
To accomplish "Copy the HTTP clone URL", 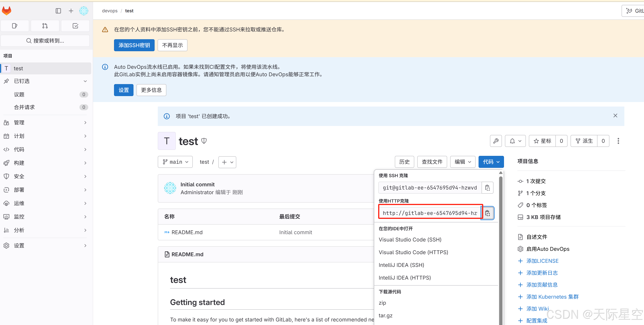I will point(488,213).
